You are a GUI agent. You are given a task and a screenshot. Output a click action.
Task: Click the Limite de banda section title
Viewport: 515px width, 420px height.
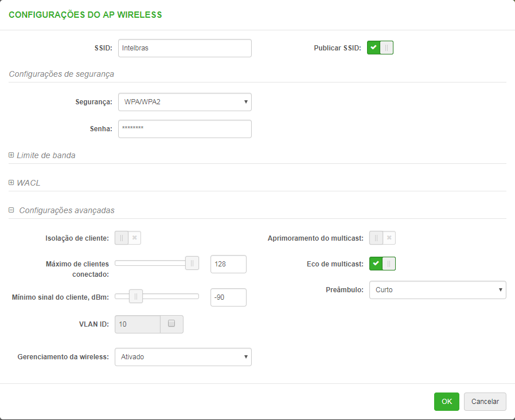[x=46, y=155]
